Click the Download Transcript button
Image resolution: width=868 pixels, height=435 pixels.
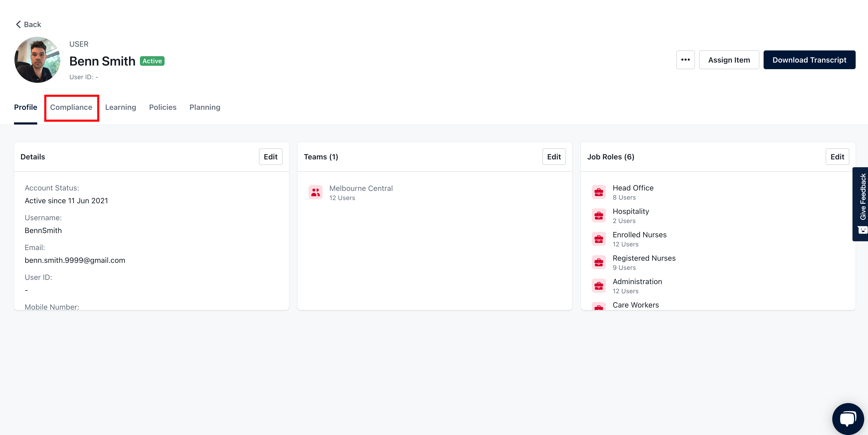coord(809,60)
